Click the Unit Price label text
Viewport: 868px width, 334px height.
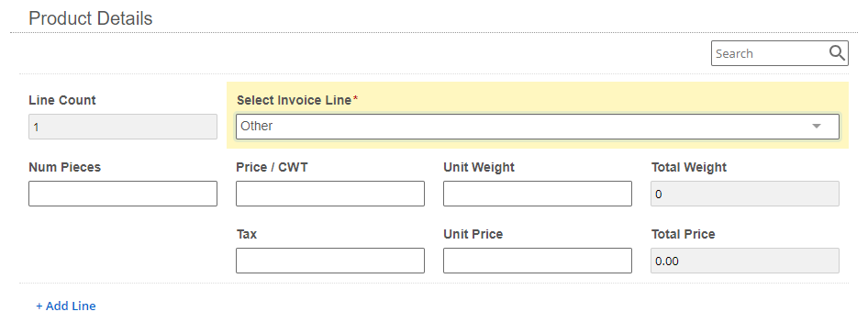coord(473,234)
